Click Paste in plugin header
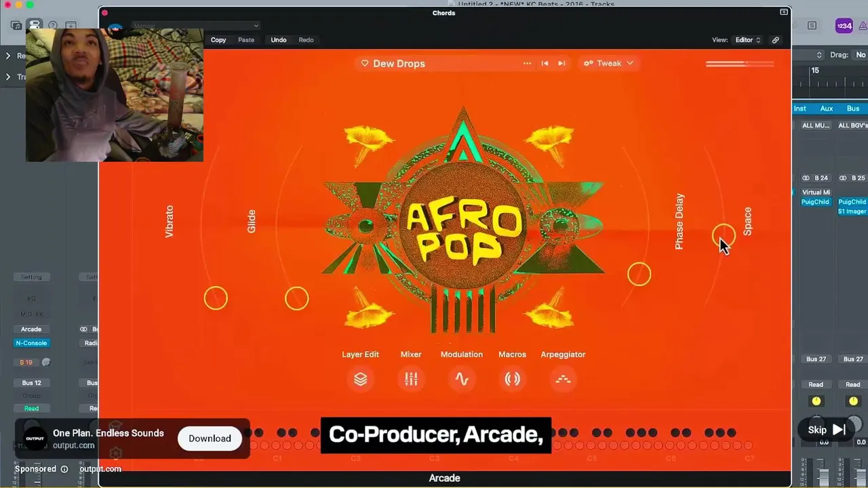Image resolution: width=868 pixels, height=488 pixels. (246, 40)
